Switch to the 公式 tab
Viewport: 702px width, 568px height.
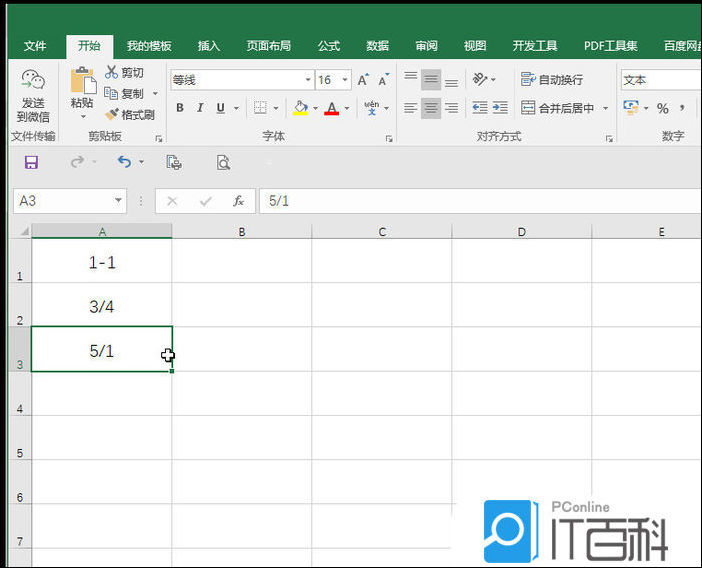329,46
